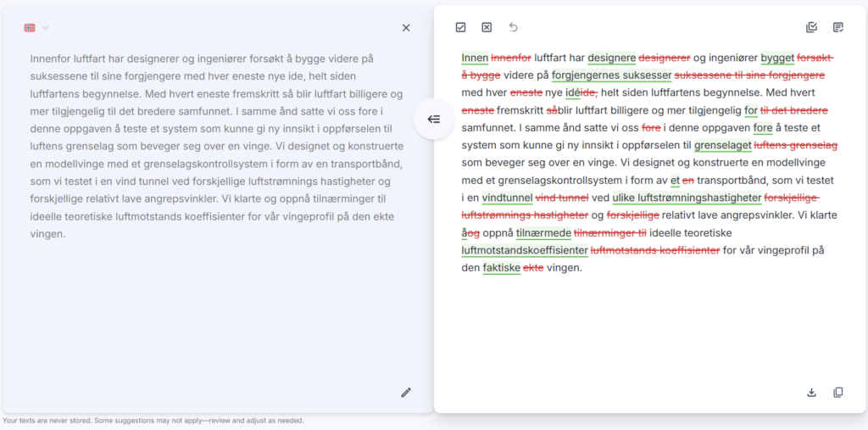The height and width of the screenshot is (430, 868).
Task: Select the suggestion "forgjengernes suksesser"
Action: (x=611, y=75)
